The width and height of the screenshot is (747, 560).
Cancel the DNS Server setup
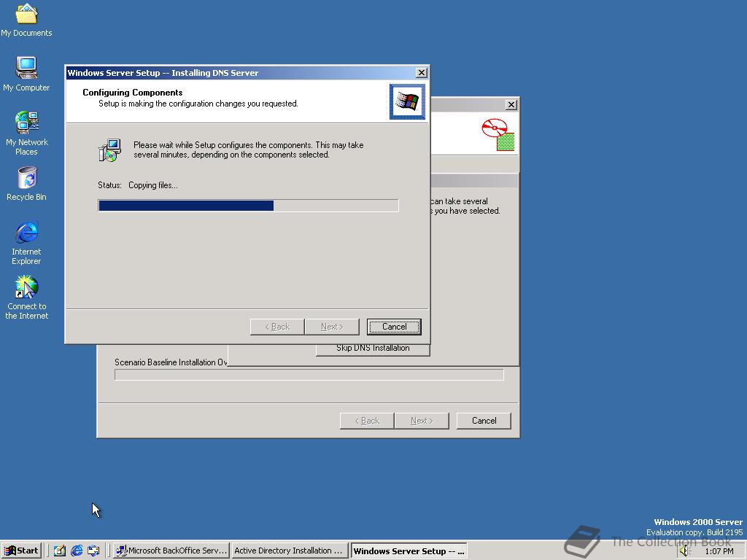394,327
